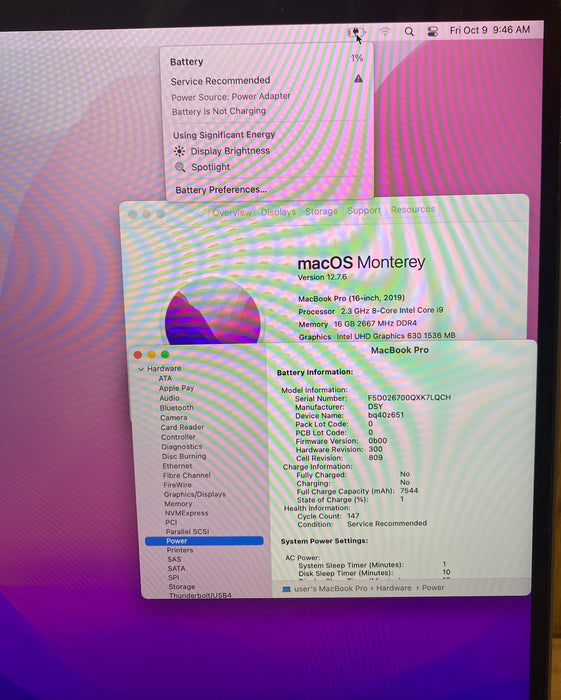Click user's MacBook Pro in path bar
The height and width of the screenshot is (700, 561).
[331, 588]
